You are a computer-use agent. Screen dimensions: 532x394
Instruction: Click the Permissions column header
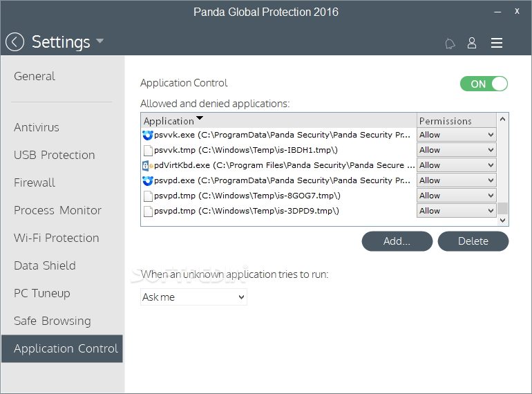click(456, 120)
